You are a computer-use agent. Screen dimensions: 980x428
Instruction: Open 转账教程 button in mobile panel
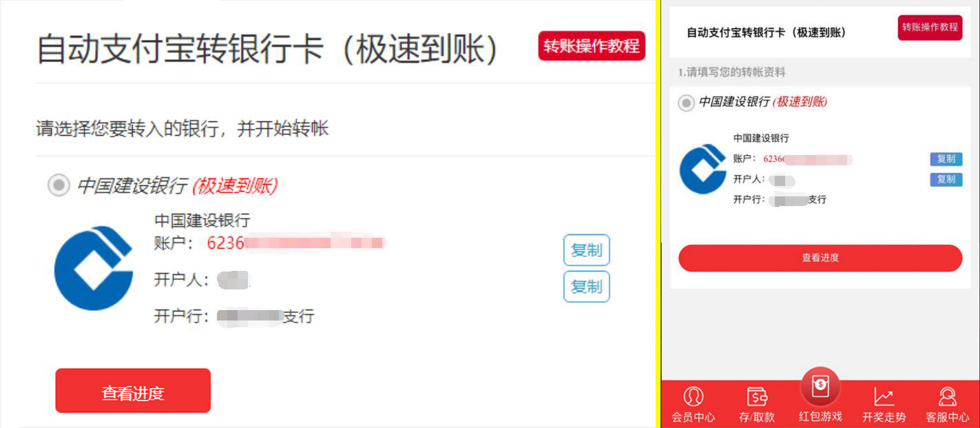(930, 28)
